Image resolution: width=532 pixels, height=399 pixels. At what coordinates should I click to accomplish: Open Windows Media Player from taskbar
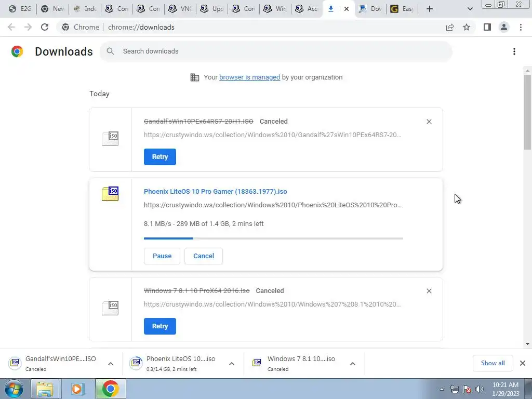point(77,389)
